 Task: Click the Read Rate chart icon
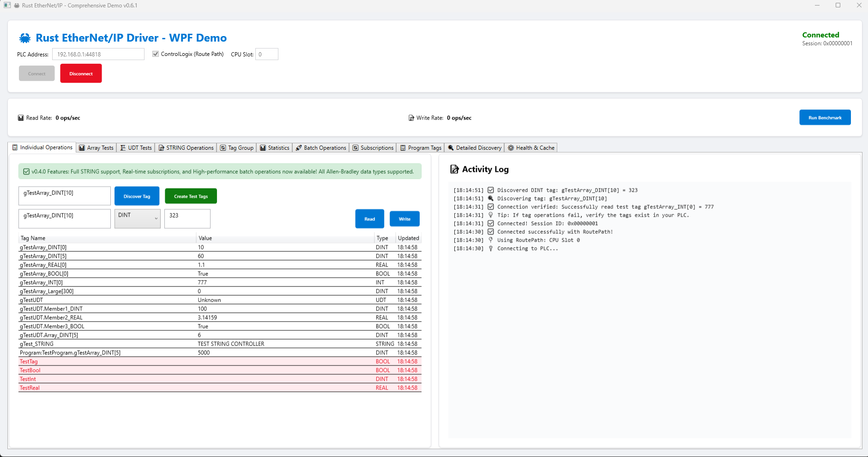[21, 118]
